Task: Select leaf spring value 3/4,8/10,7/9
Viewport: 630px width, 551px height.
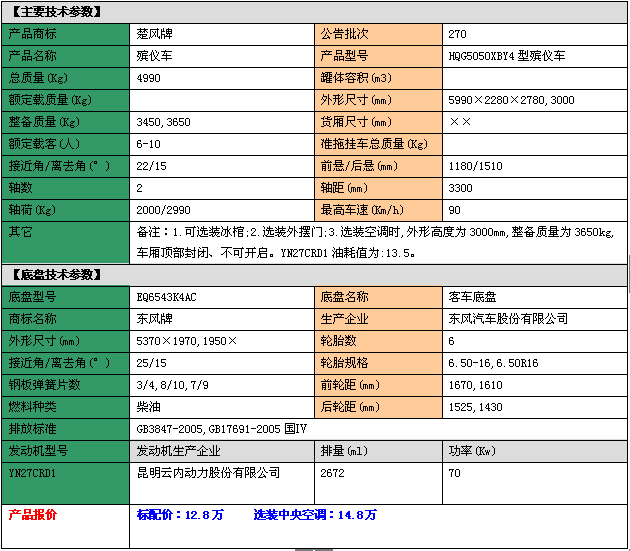Action: [x=172, y=385]
